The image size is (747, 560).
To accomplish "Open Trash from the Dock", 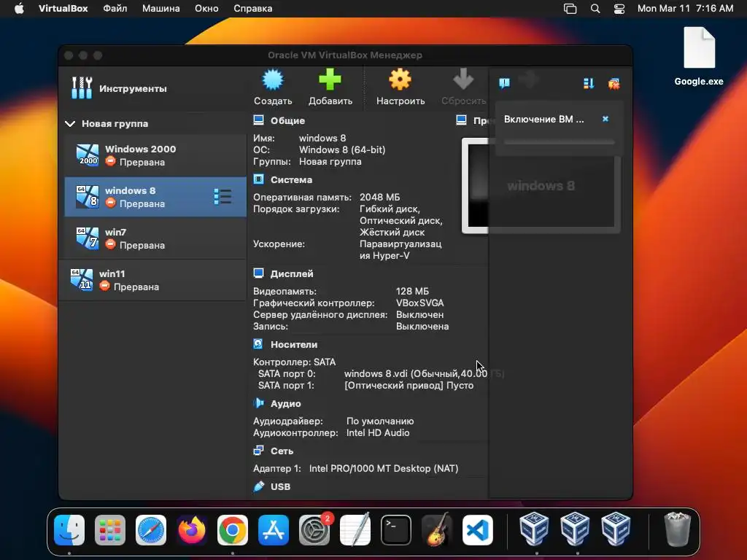I will pos(677,529).
